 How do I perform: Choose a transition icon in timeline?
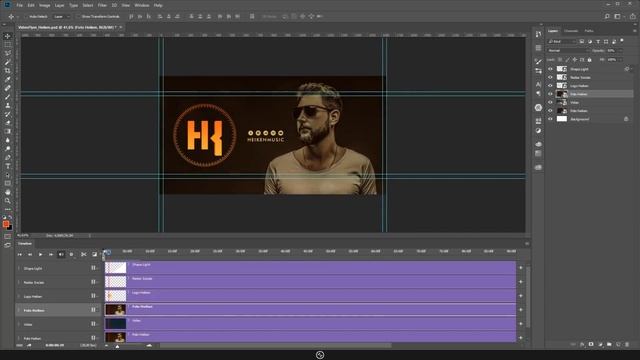click(95, 254)
